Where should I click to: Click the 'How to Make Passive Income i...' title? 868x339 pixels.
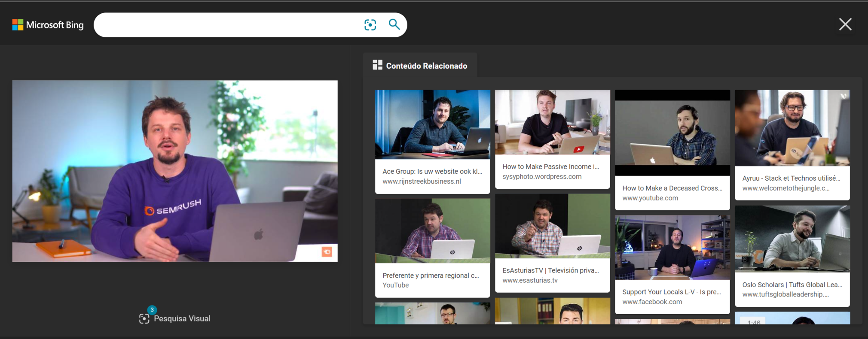point(550,166)
